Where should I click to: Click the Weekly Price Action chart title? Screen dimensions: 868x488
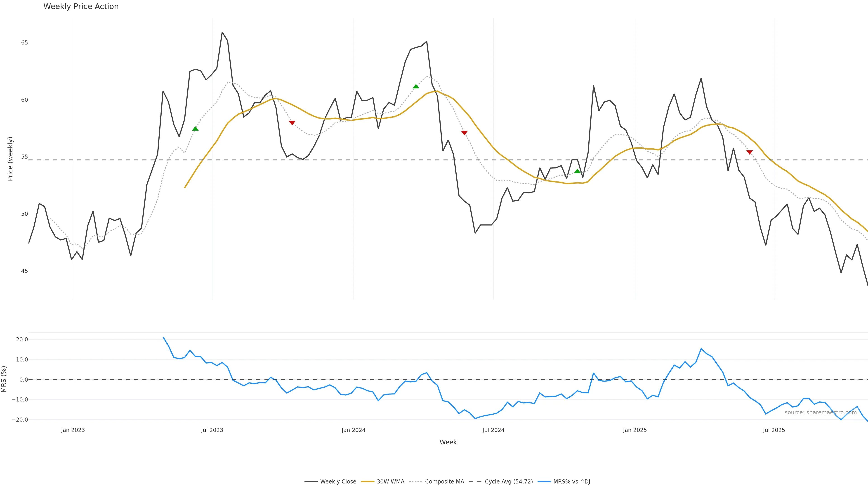[81, 6]
